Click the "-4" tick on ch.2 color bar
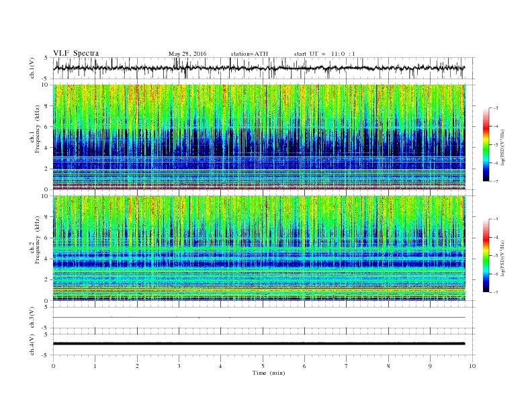532x411 pixels. [x=495, y=237]
